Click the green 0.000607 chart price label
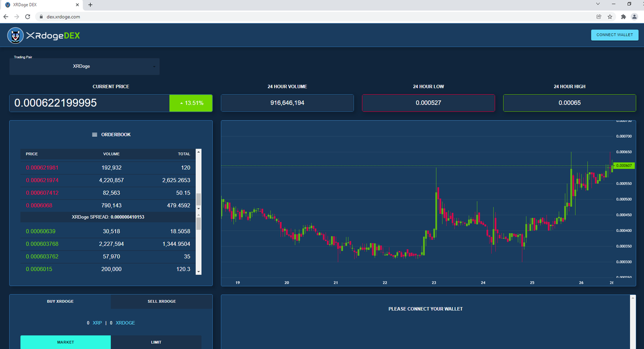The height and width of the screenshot is (349, 644). point(624,166)
